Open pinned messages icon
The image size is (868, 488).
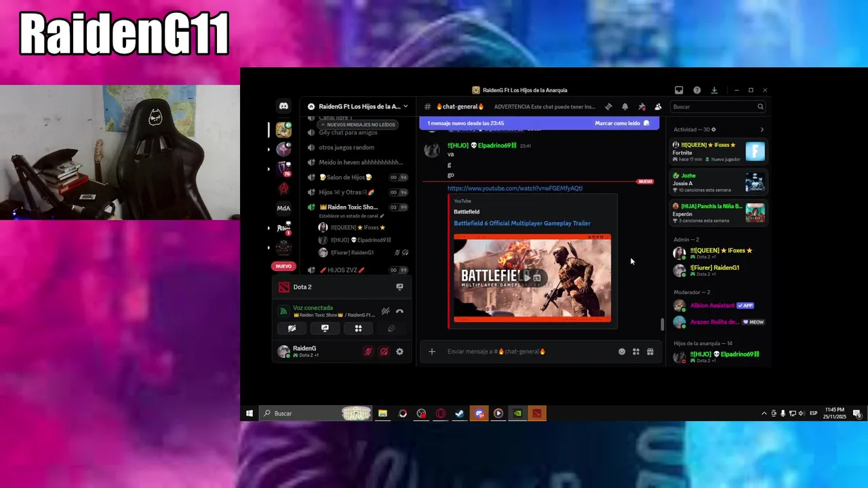point(642,106)
